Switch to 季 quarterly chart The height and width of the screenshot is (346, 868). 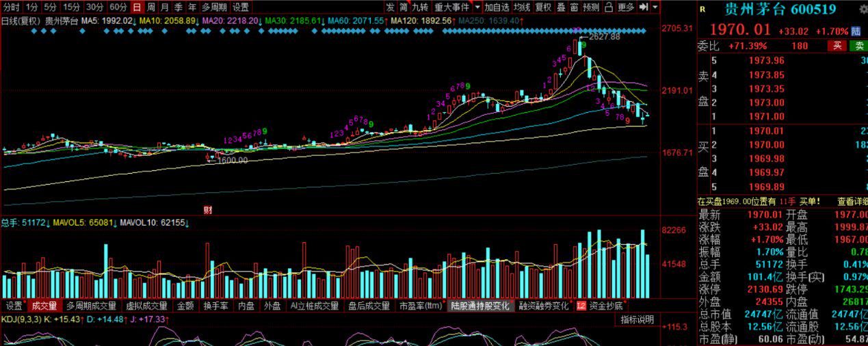(179, 7)
